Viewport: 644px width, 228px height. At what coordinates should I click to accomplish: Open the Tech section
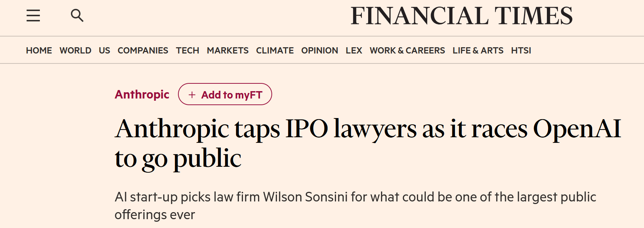(x=188, y=51)
